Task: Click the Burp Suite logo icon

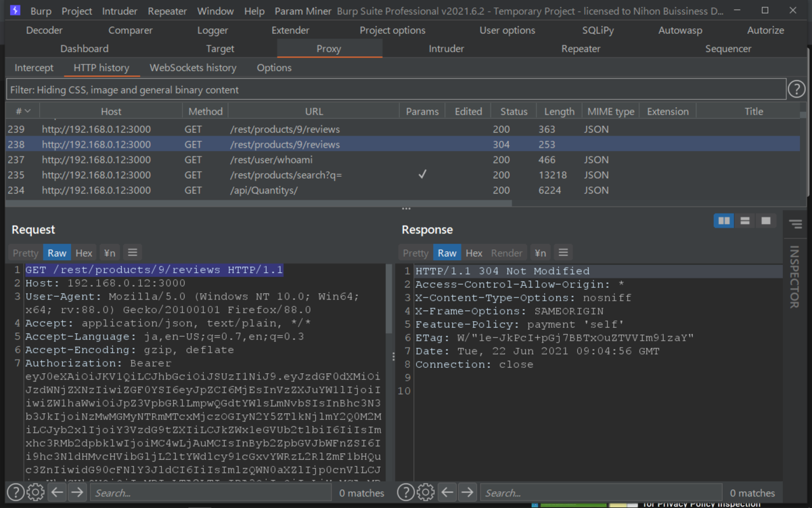Action: click(x=15, y=11)
